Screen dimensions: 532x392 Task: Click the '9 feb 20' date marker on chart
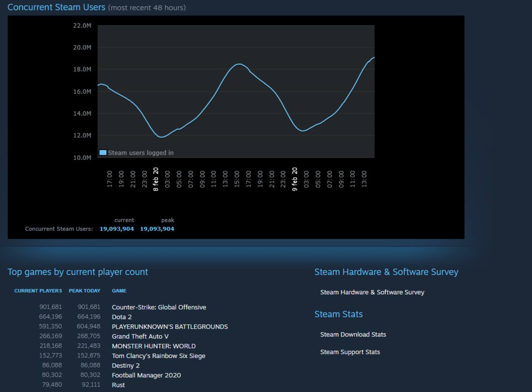click(295, 179)
